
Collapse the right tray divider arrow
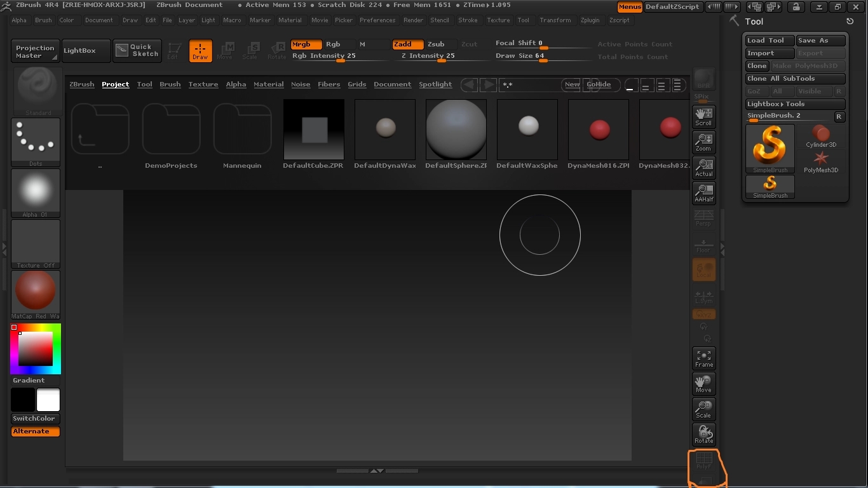pos(722,250)
